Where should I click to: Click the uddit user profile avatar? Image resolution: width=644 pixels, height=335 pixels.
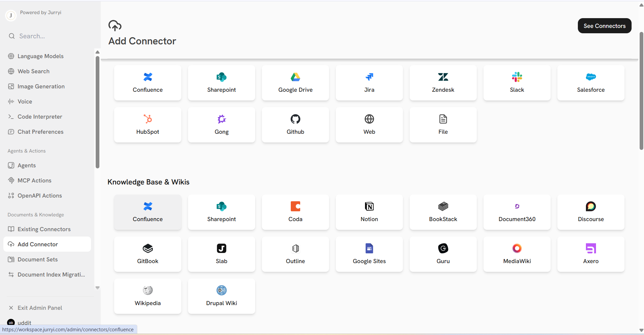click(x=11, y=323)
